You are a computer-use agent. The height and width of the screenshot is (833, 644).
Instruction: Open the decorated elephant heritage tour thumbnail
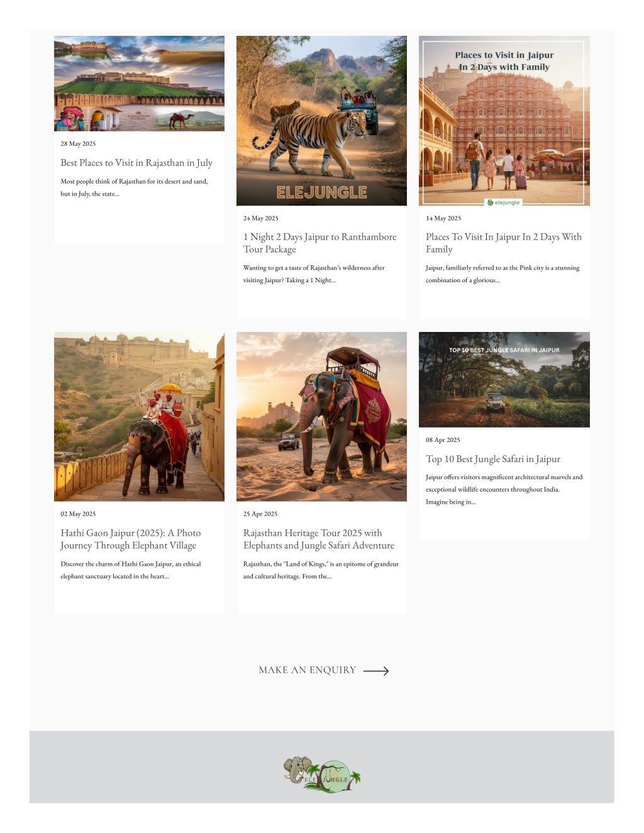321,417
